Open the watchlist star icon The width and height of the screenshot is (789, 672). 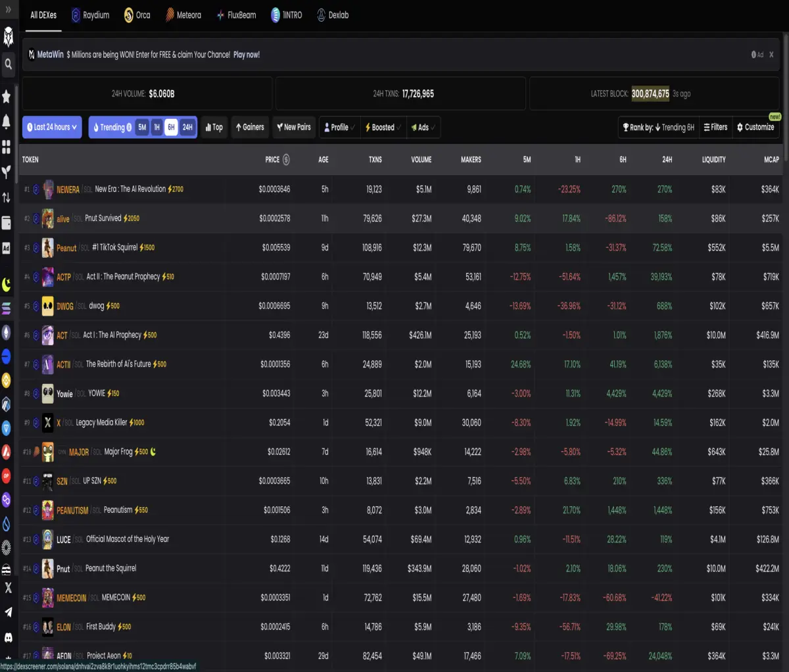pos(7,97)
